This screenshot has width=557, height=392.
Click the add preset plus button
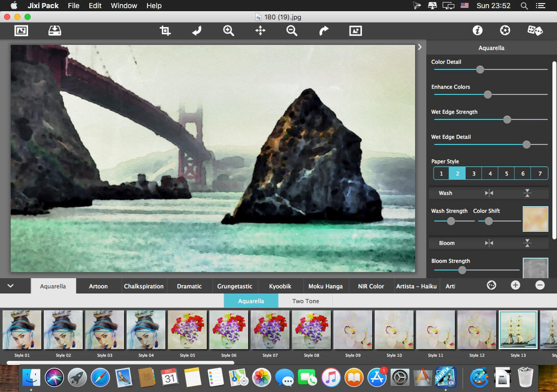[x=516, y=285]
